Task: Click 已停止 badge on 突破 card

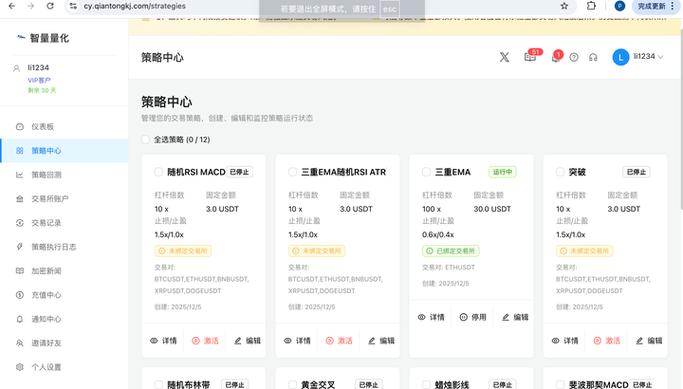Action: tap(636, 172)
